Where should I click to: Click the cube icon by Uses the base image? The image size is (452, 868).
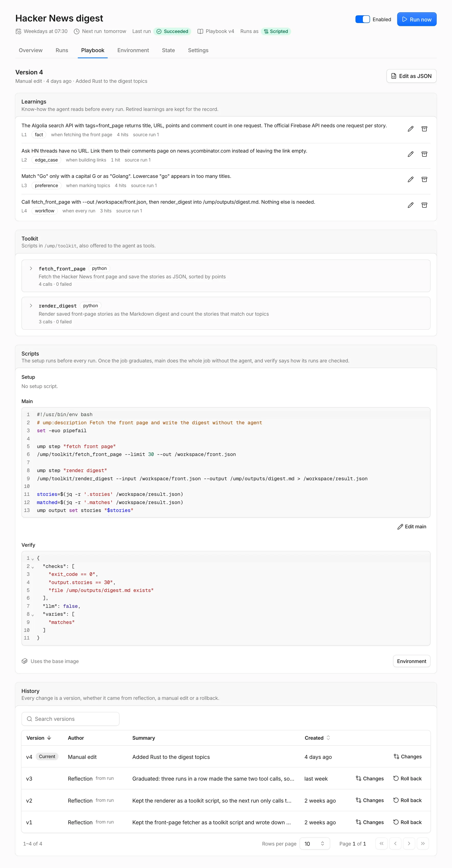25,661
